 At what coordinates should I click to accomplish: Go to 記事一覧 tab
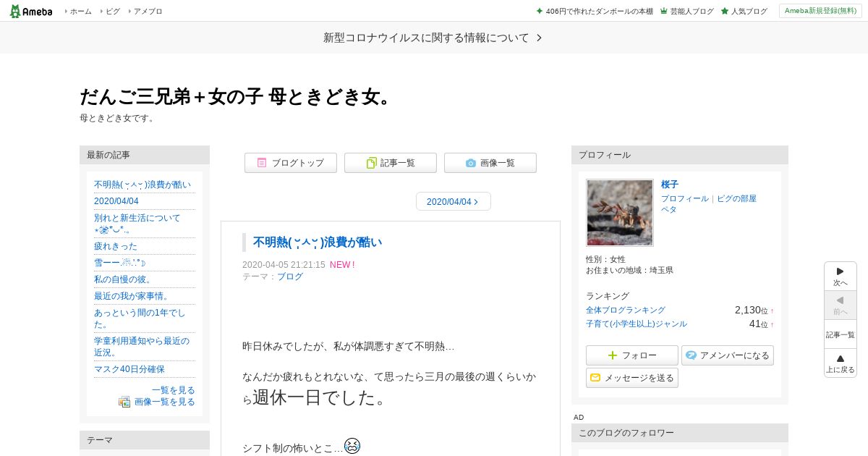[391, 163]
